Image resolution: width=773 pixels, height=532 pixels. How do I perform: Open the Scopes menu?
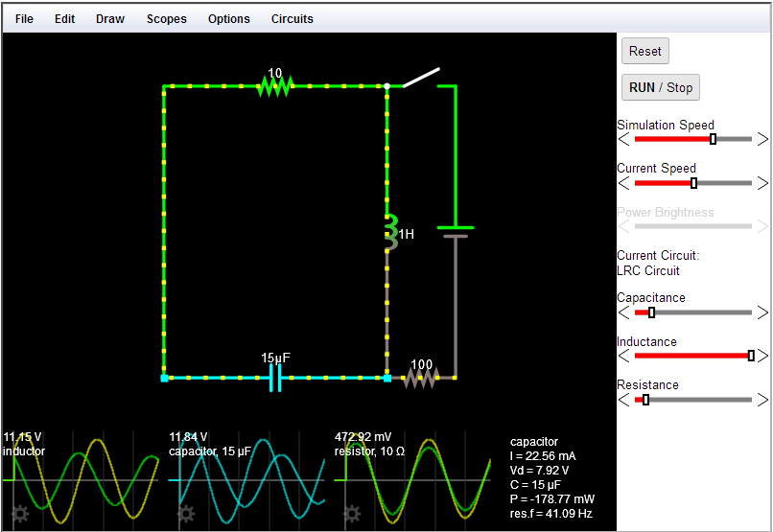pyautogui.click(x=167, y=19)
